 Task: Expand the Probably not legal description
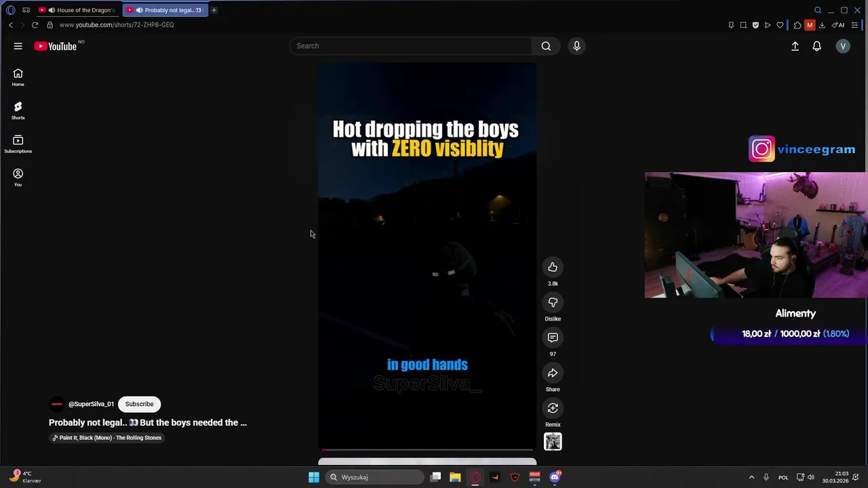coord(148,422)
